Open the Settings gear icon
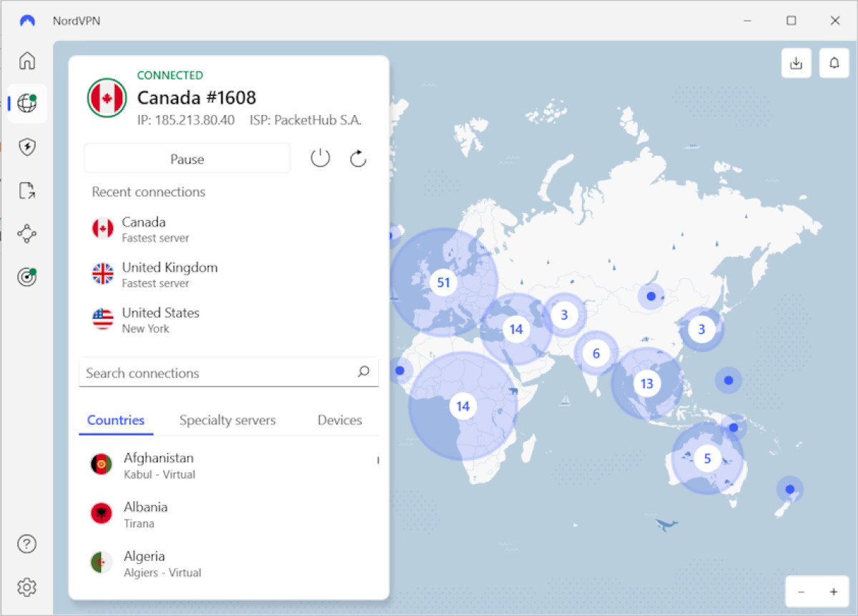The image size is (858, 616). 26,587
